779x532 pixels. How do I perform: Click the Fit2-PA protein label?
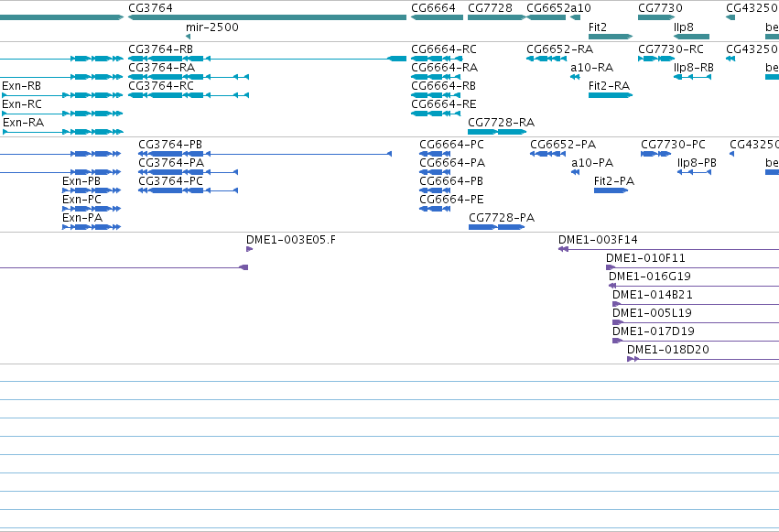click(x=614, y=181)
